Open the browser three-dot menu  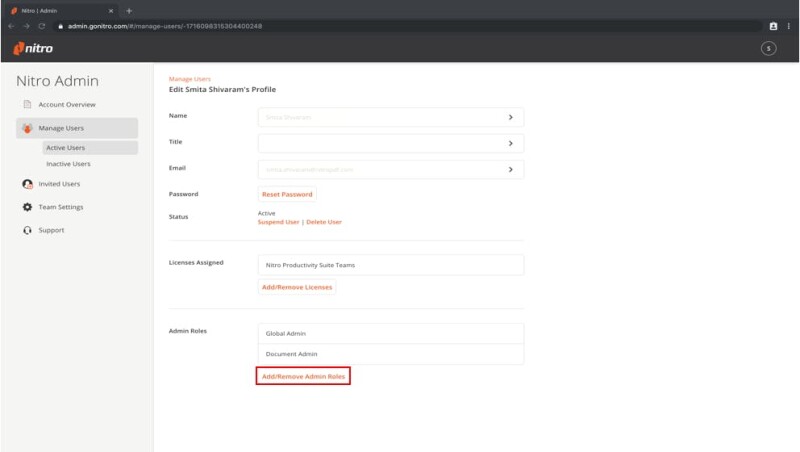tap(788, 26)
